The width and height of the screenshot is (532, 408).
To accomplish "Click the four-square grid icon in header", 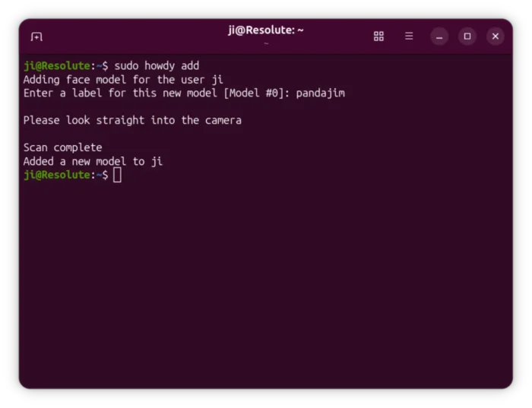I will [x=378, y=36].
